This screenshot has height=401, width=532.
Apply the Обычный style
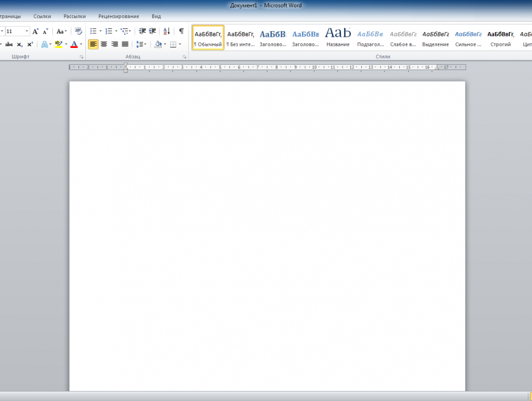pyautogui.click(x=208, y=38)
